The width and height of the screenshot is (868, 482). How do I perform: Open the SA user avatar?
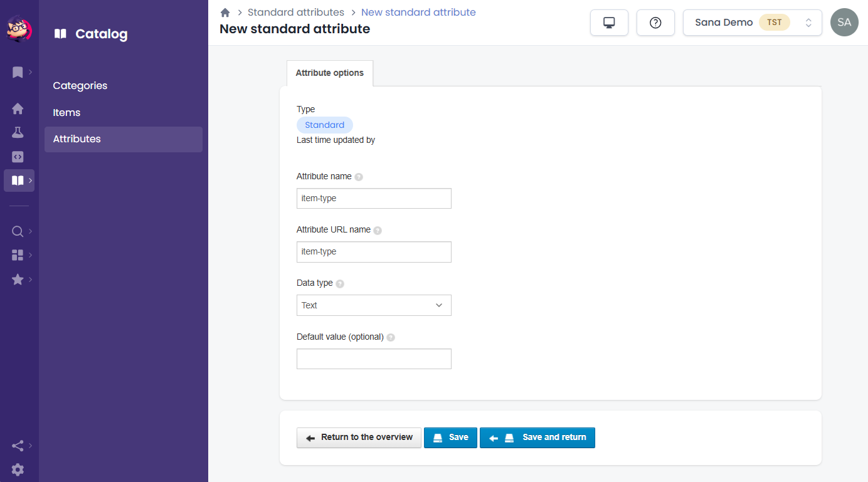(x=844, y=23)
